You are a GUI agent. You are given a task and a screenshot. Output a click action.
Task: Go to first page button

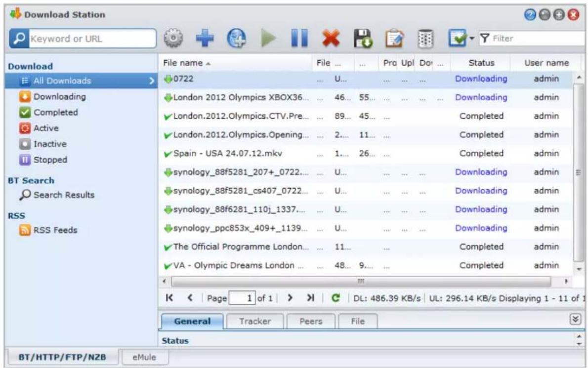[169, 297]
